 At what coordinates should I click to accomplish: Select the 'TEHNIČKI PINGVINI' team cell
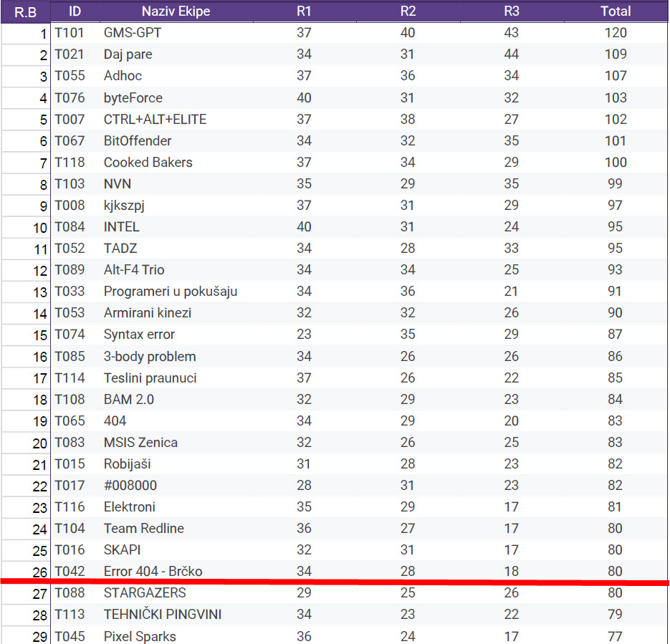point(162,614)
